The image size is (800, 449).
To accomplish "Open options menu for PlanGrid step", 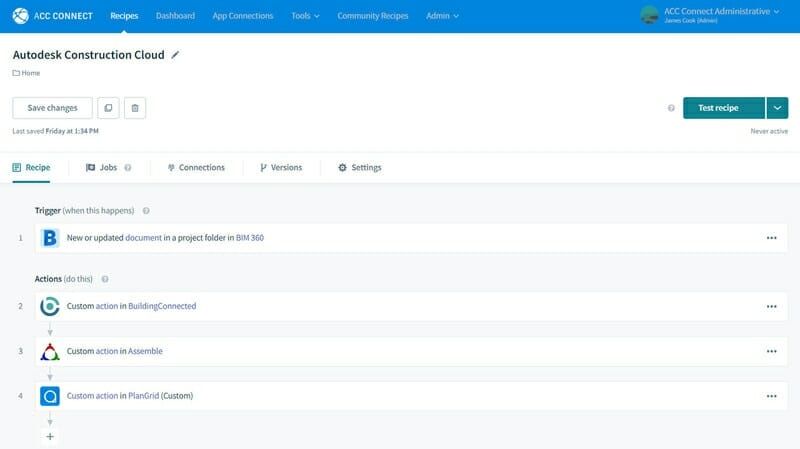I will pos(771,396).
